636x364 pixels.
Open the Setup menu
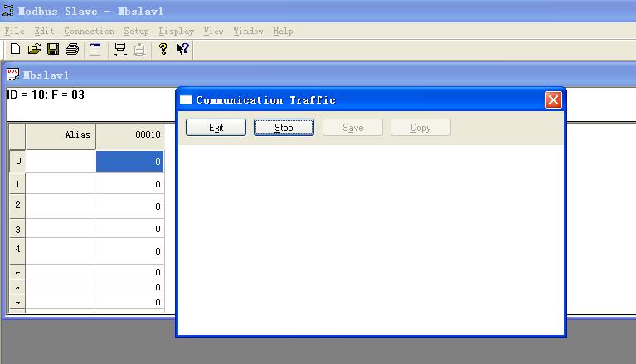click(136, 32)
